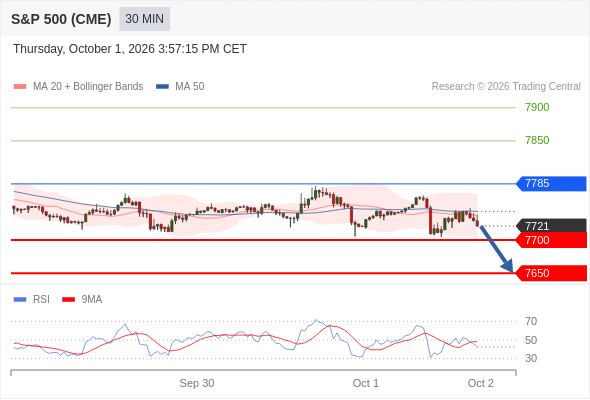590x400 pixels.
Task: Click the MA 20 + Bollinger Bands legend label
Action: coord(88,87)
